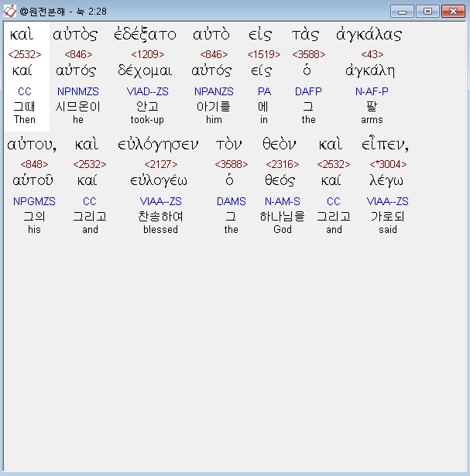Select the Greek word εὐλόγησεν

[158, 144]
